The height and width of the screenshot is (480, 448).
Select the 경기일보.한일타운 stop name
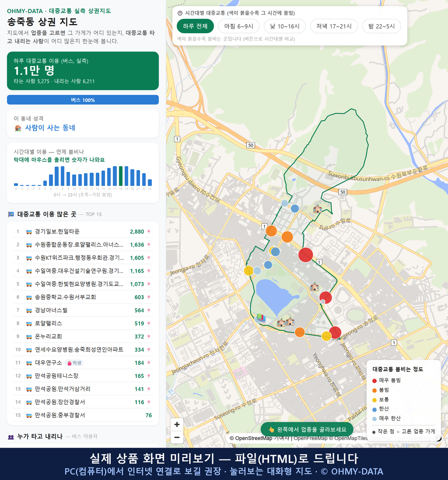[x=57, y=232]
